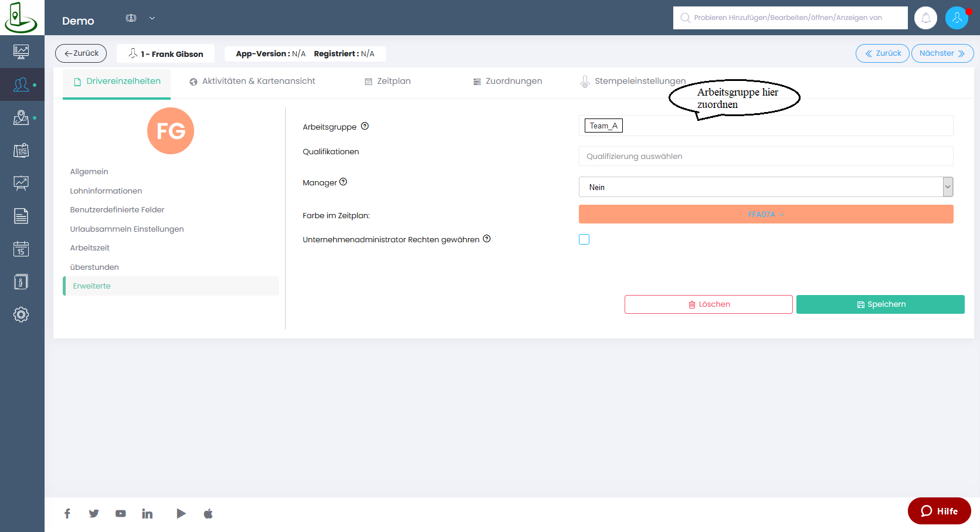Click the Speichern save button
The image size is (980, 532).
point(880,304)
